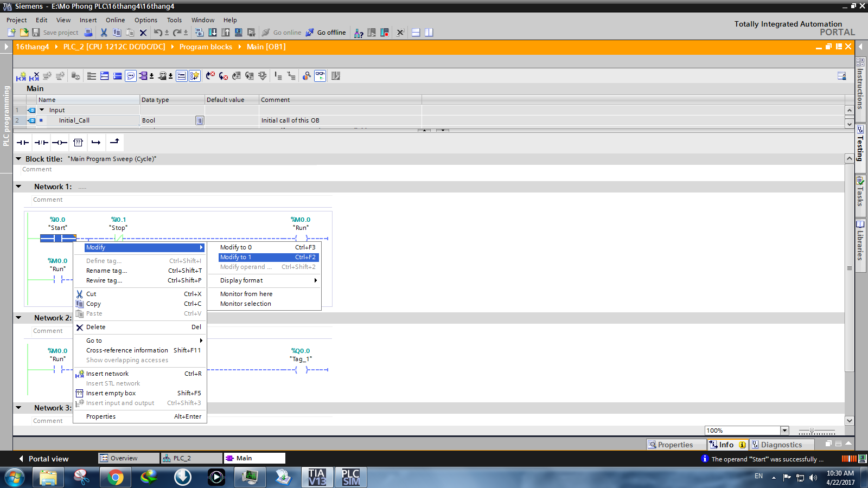Open Properties from the context menu

coord(140,416)
